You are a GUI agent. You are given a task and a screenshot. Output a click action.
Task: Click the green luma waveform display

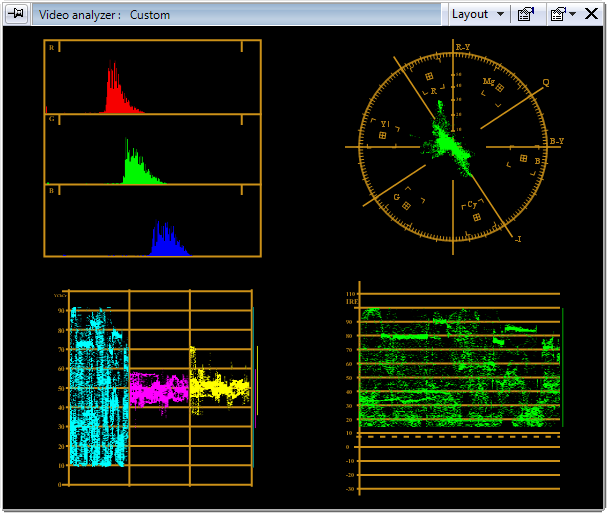pos(460,368)
